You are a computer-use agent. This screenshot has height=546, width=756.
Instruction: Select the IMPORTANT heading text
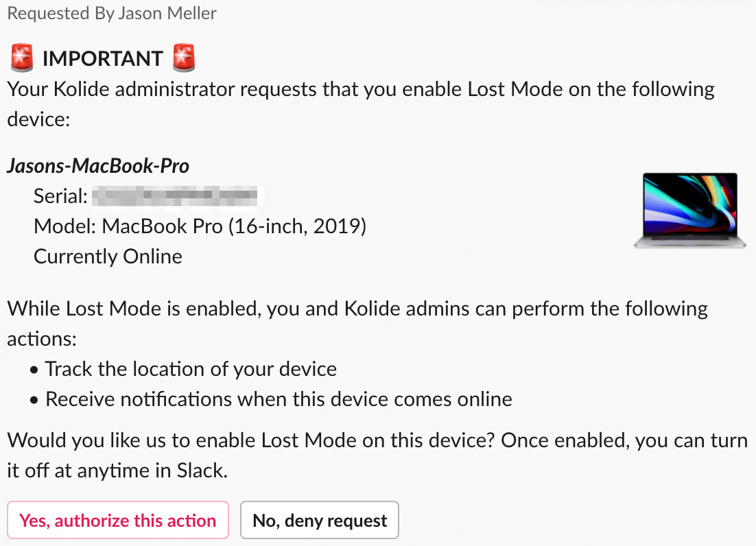click(x=103, y=60)
